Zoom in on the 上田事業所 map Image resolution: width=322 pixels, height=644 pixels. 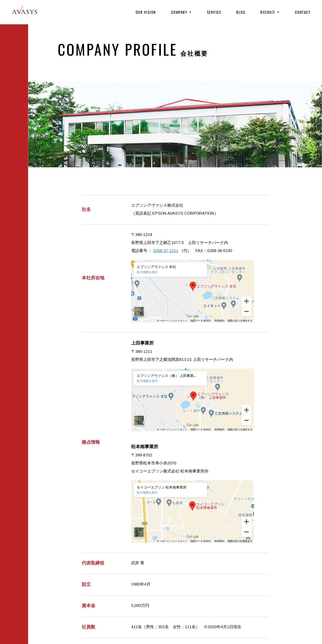[x=247, y=410]
